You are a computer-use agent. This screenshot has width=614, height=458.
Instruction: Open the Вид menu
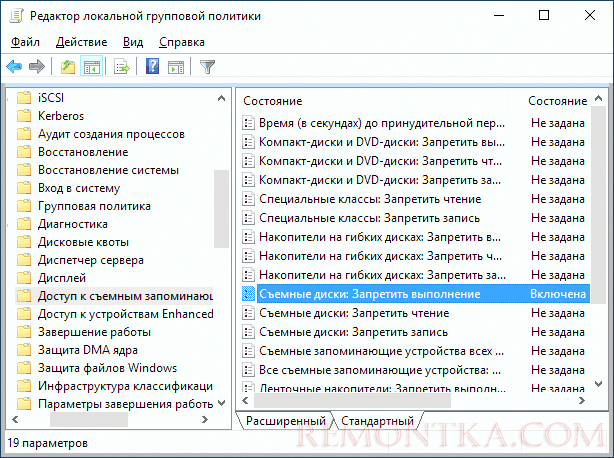click(x=133, y=42)
